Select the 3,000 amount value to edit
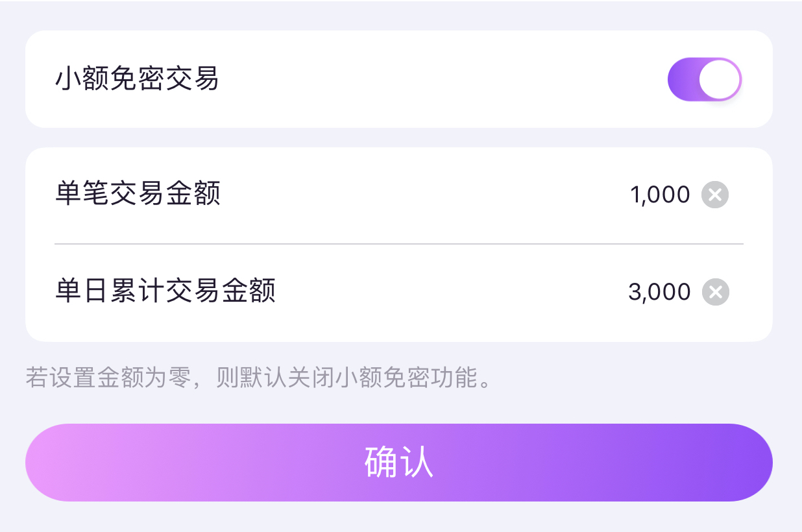Image resolution: width=802 pixels, height=532 pixels. pyautogui.click(x=661, y=292)
